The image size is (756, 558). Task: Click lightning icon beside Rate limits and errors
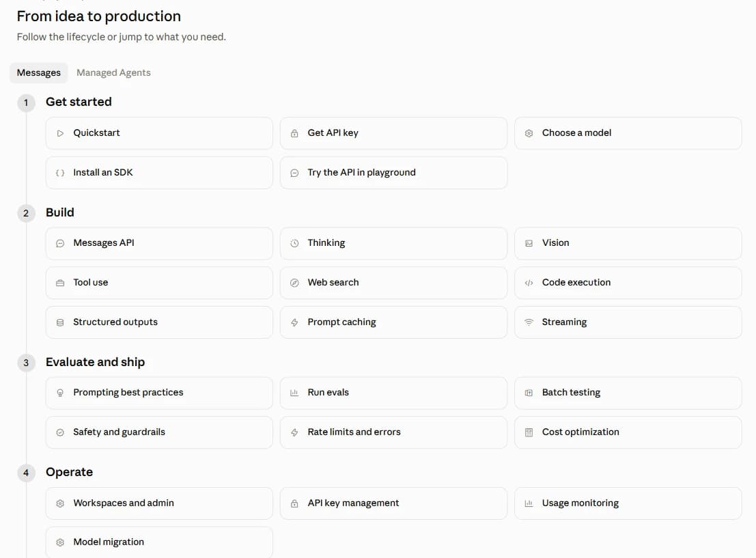[294, 432]
